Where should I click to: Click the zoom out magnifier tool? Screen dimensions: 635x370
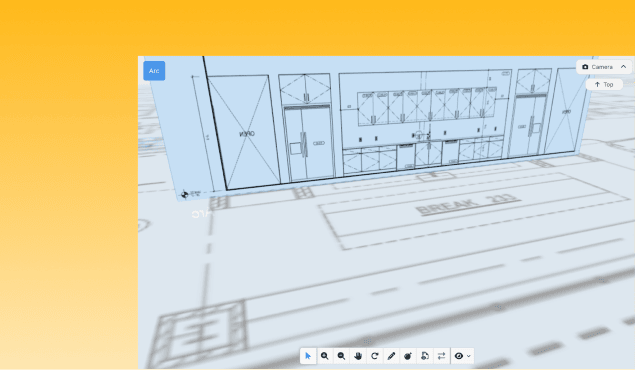341,356
